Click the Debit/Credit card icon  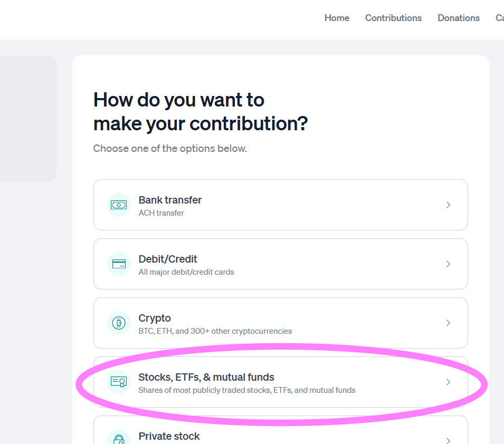(119, 264)
